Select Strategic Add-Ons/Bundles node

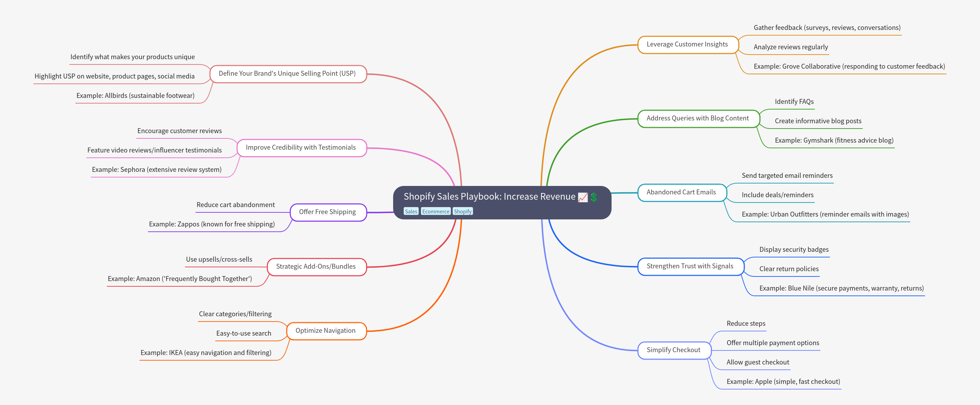pos(317,267)
